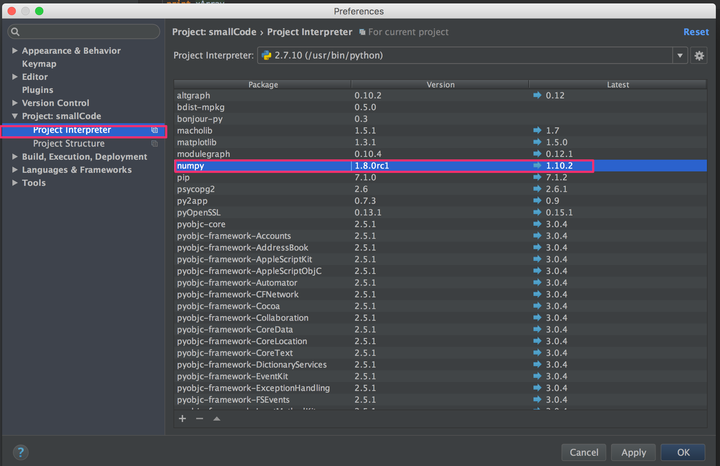
Task: Click the OK button
Action: [x=683, y=452]
